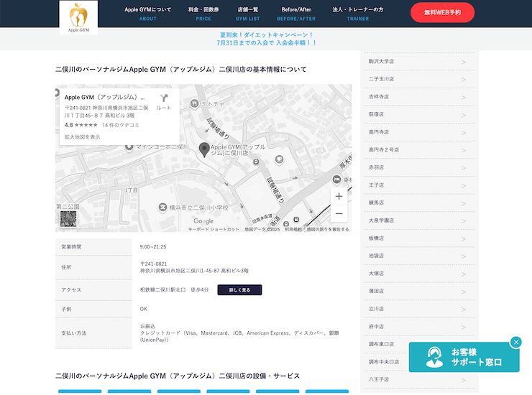Click the 支払い方法 row label
Image resolution: width=532 pixels, height=395 pixels.
74,333
